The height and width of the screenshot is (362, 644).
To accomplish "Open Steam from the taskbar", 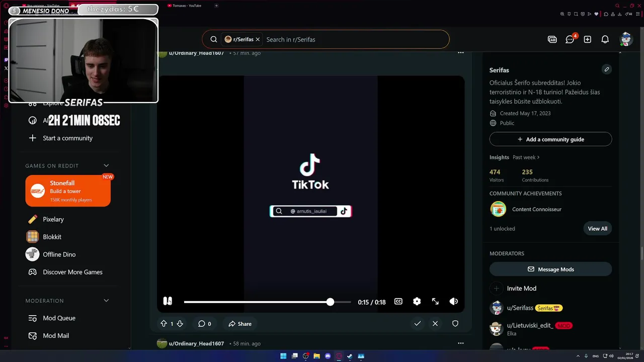I will [x=350, y=356].
